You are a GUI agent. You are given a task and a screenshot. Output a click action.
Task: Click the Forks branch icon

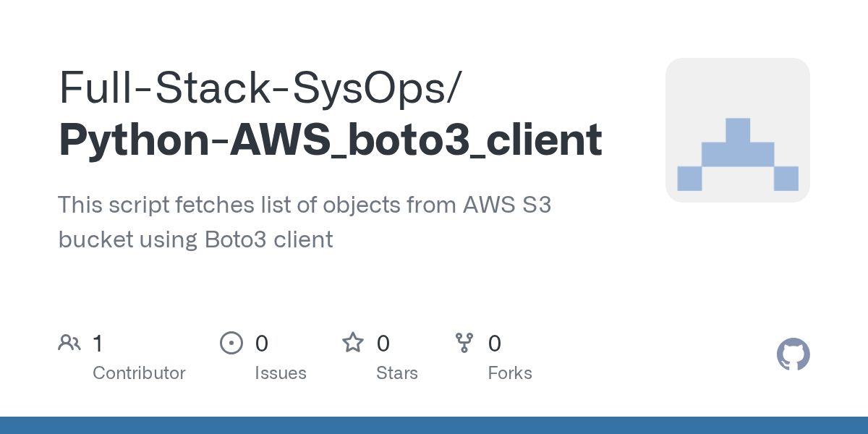click(x=464, y=343)
